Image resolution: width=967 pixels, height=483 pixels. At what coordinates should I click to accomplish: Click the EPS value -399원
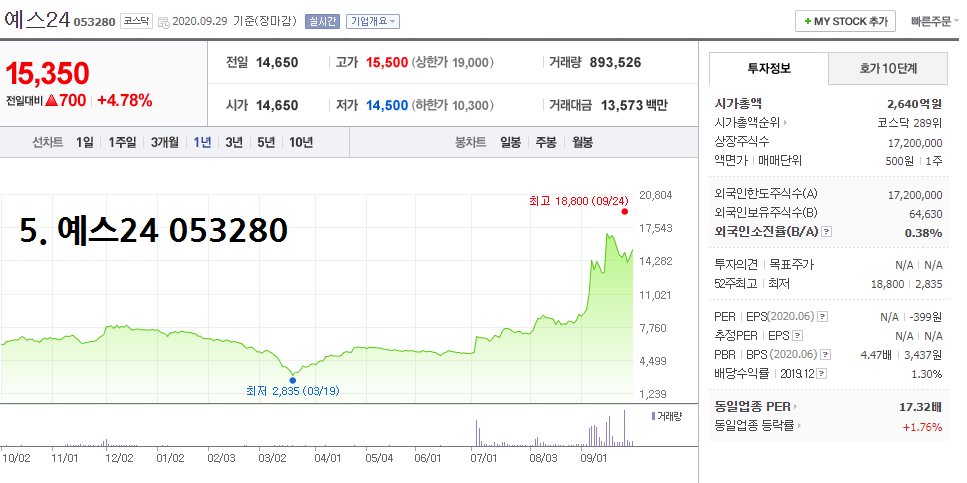click(926, 318)
